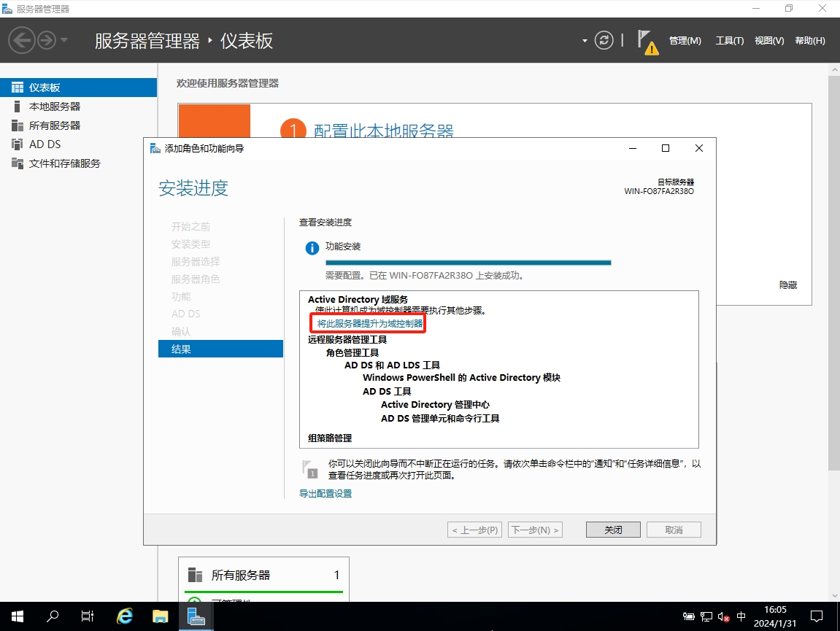Open Task View from the taskbar
This screenshot has width=840, height=631.
pyautogui.click(x=88, y=616)
